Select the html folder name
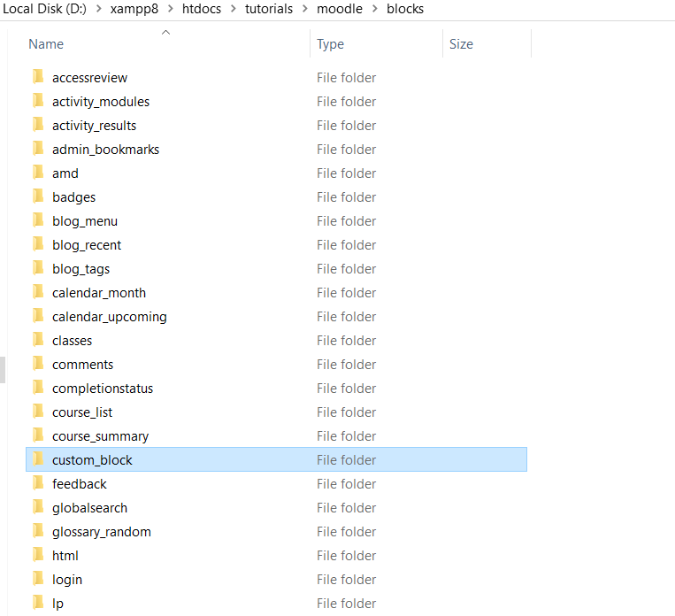Image resolution: width=675 pixels, height=616 pixels. coord(65,556)
